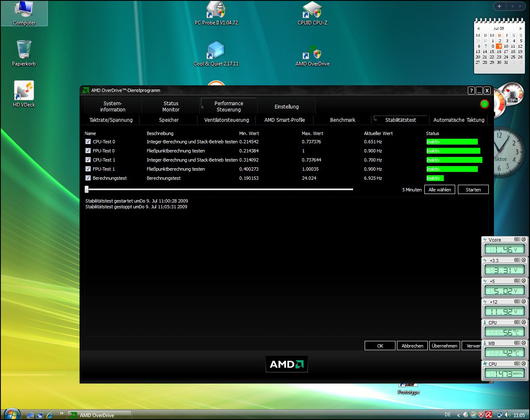530x420 pixels.
Task: Confirm with the OK button
Action: tap(380, 346)
